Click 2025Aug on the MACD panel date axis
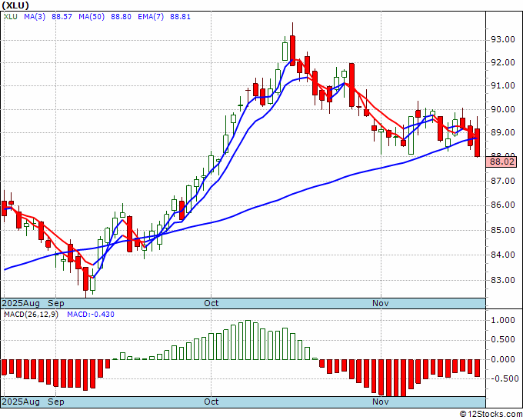This screenshot has width=523, height=420. click(x=21, y=402)
